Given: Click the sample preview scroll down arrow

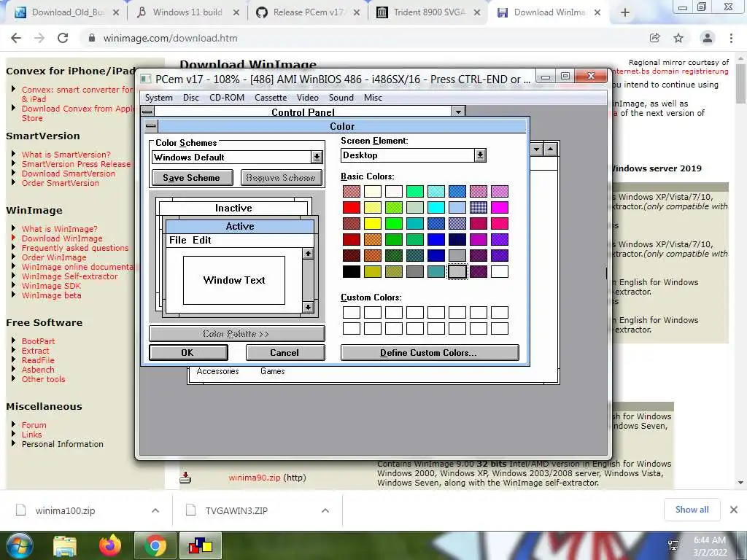Looking at the screenshot, I should [308, 307].
